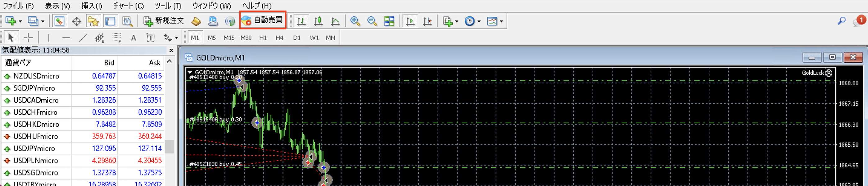Select the text label T tool

[151, 38]
